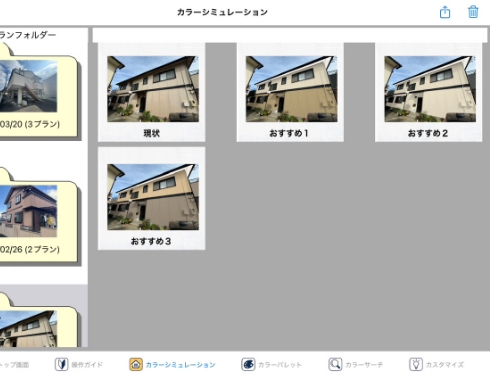Screen dimensions: 490x380
Task: Select the おすすめ1 plan thumbnail
Action: coord(290,92)
